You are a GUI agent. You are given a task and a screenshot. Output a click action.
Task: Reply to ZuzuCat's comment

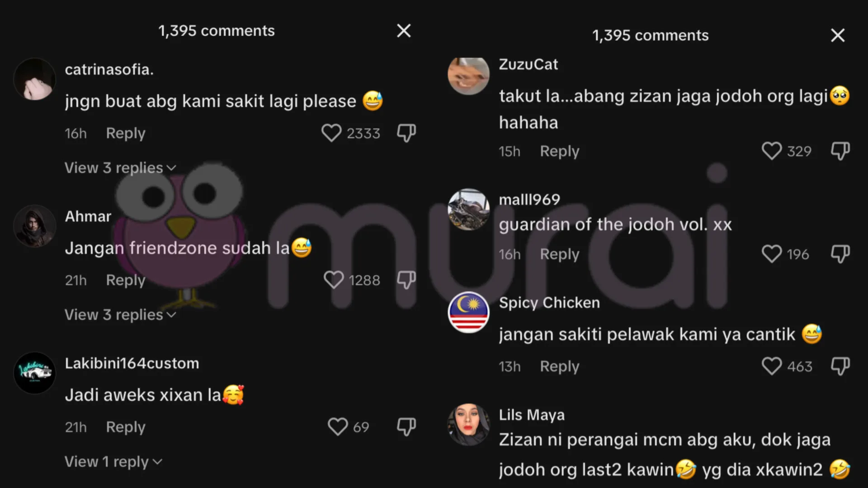point(560,151)
